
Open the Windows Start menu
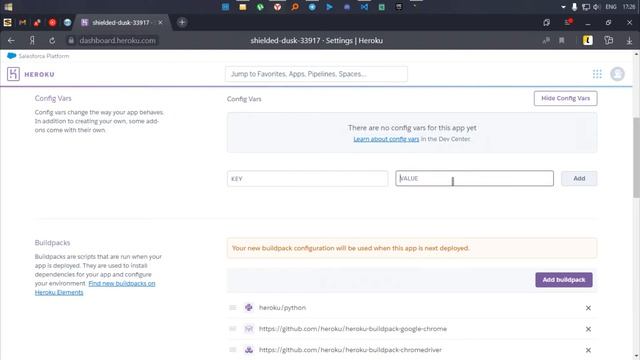tap(8, 7)
